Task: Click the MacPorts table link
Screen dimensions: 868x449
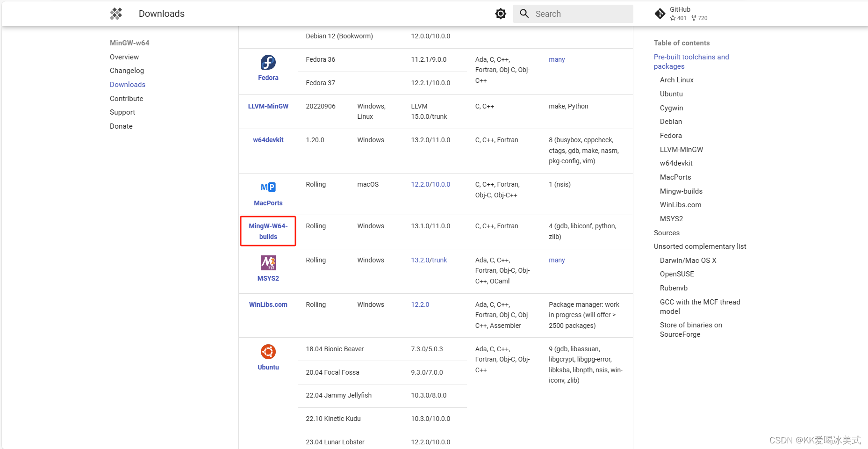Action: [268, 203]
